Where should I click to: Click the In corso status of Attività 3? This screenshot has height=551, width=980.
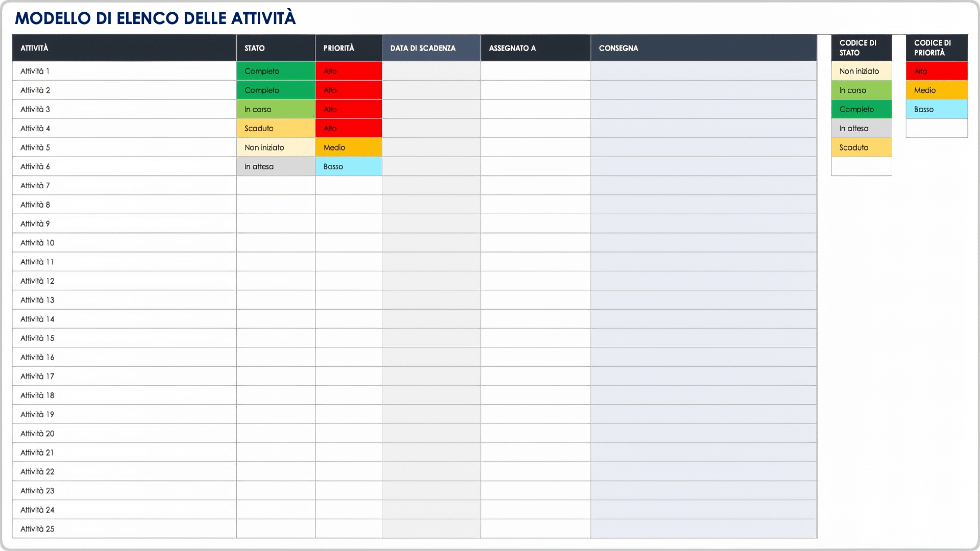(x=276, y=109)
